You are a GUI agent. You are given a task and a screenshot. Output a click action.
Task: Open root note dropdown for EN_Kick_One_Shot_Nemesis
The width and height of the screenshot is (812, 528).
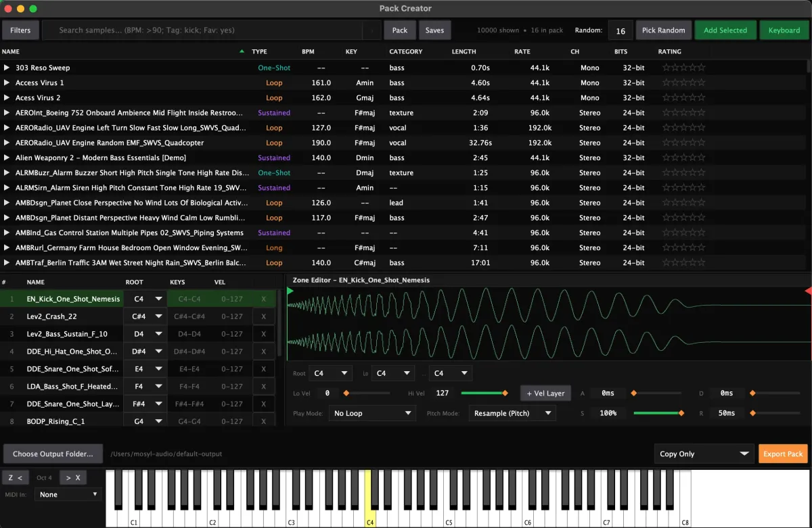point(145,299)
